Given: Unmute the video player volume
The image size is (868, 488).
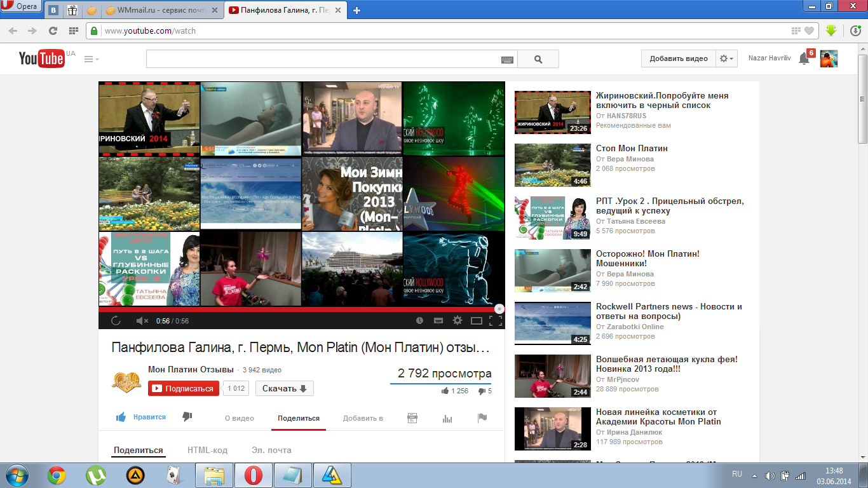Looking at the screenshot, I should [142, 321].
